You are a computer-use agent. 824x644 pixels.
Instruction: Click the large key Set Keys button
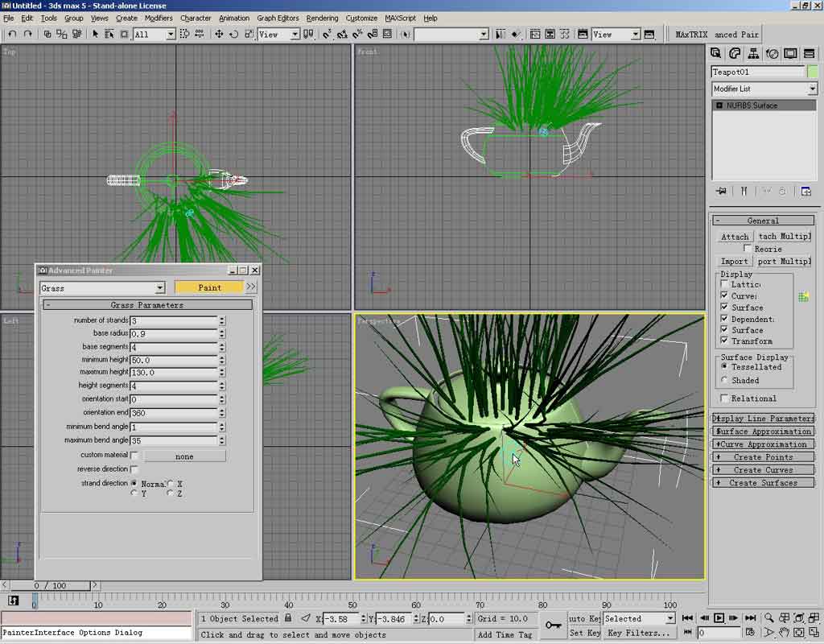552,625
